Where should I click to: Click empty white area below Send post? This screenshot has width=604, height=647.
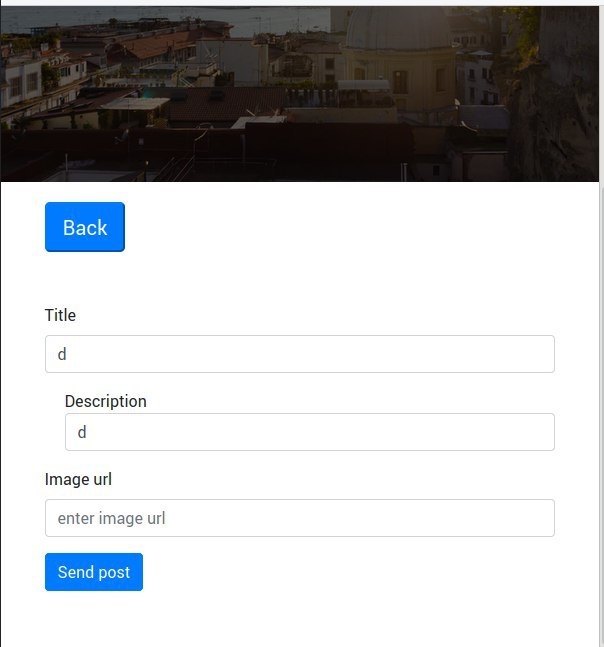coord(300,619)
